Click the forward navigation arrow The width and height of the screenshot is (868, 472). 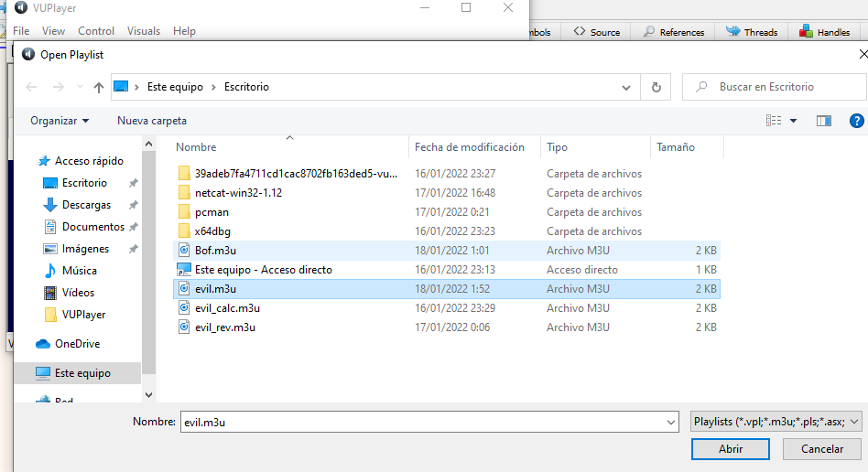(58, 87)
